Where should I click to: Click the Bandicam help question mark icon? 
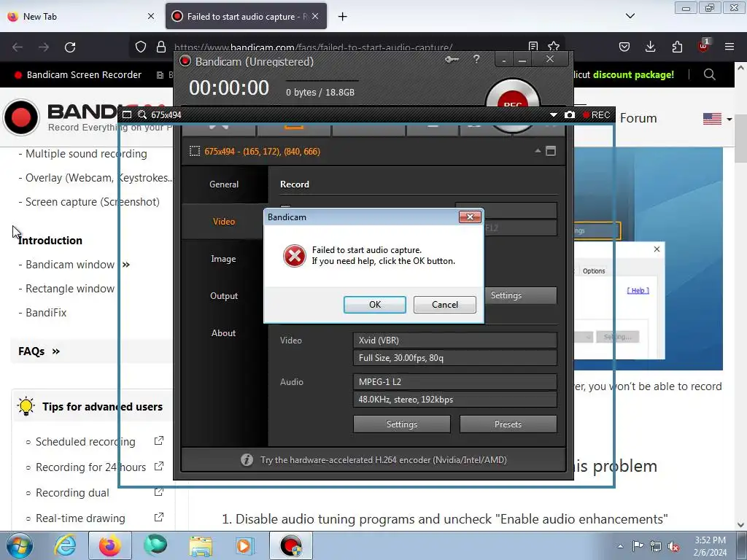476,60
